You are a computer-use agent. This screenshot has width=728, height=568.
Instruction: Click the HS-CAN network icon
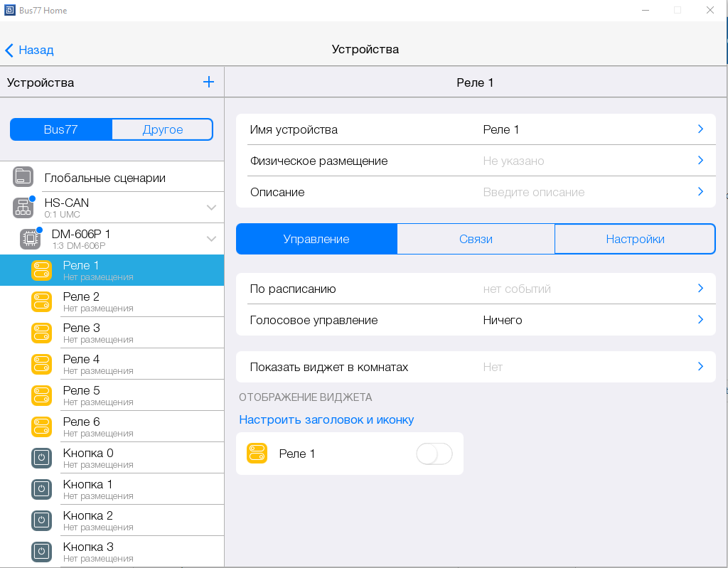click(23, 208)
